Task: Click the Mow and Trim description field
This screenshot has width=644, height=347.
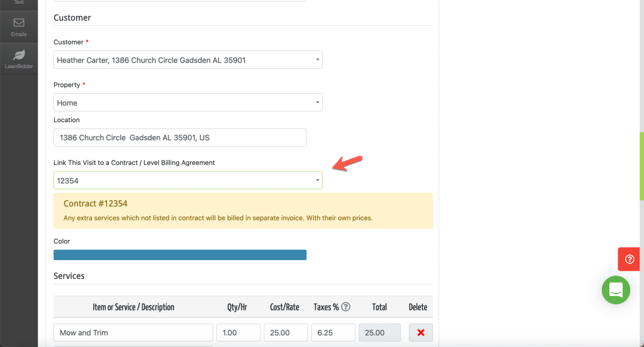Action: (x=133, y=333)
